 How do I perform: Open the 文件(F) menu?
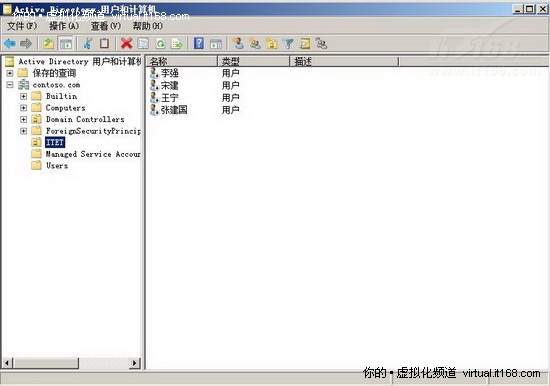pyautogui.click(x=22, y=26)
